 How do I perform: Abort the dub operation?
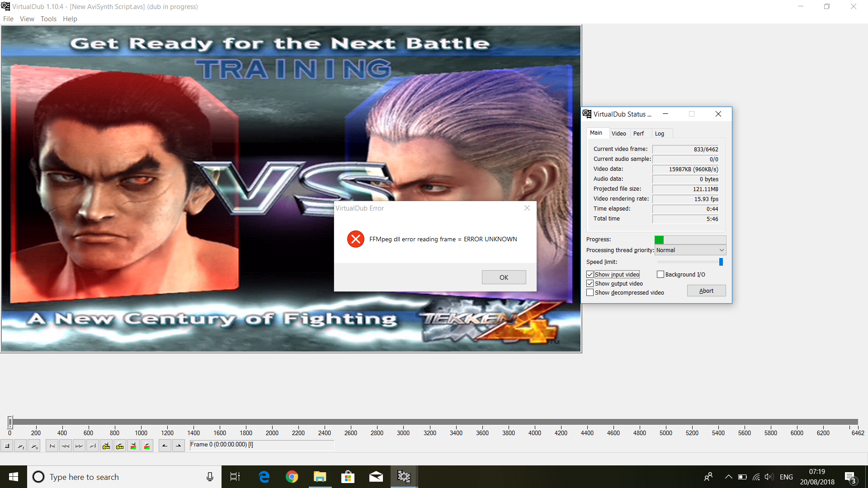pyautogui.click(x=706, y=291)
